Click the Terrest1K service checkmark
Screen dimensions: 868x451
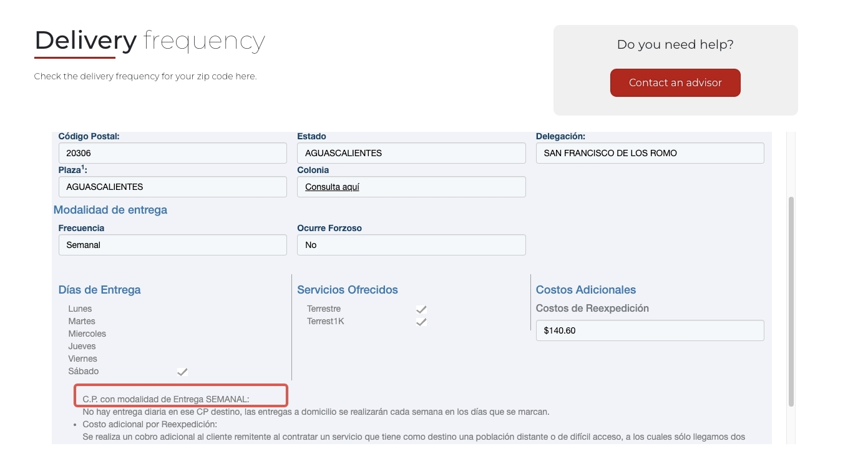coord(421,322)
